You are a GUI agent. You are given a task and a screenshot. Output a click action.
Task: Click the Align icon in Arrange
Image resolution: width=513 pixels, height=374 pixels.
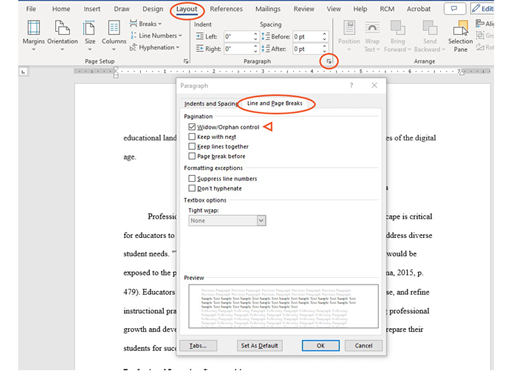485,23
